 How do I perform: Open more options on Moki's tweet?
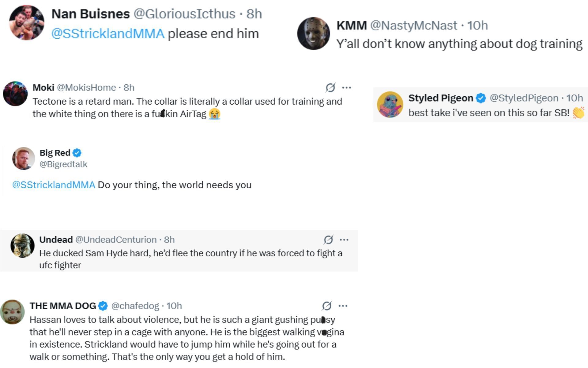click(346, 88)
